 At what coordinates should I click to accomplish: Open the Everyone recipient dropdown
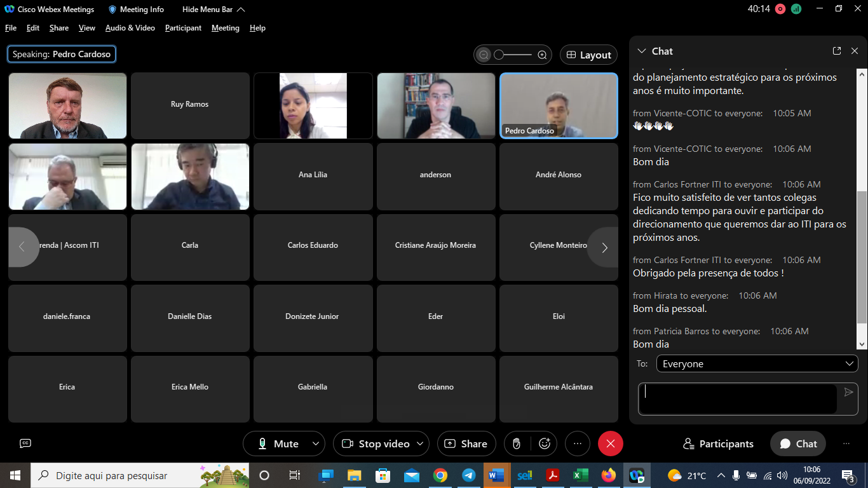pos(756,364)
